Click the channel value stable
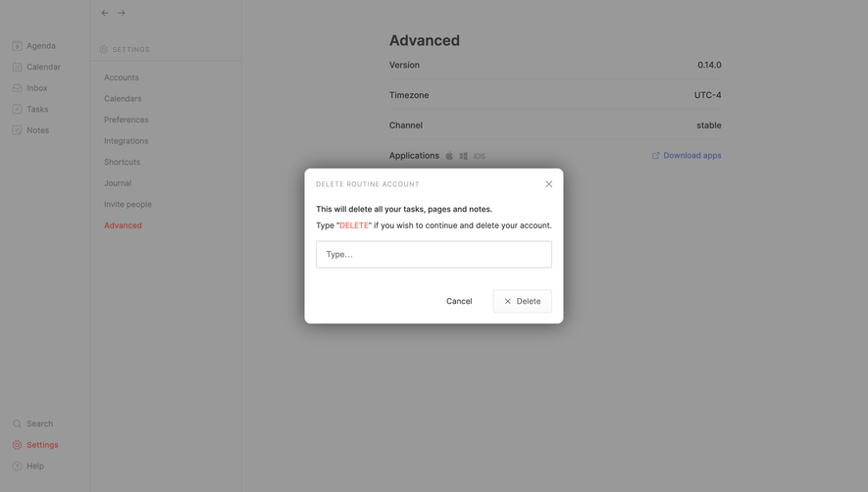This screenshot has width=868, height=492. click(708, 125)
